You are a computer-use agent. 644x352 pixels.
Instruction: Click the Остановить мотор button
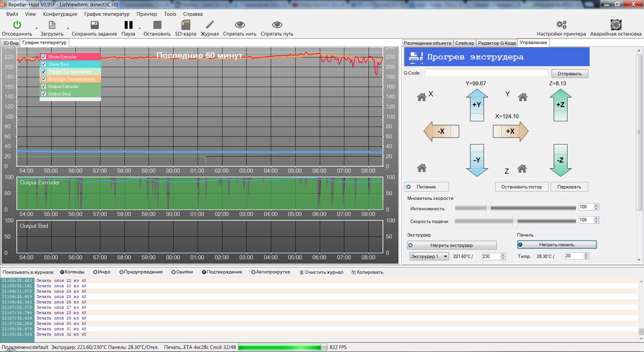pyautogui.click(x=521, y=187)
